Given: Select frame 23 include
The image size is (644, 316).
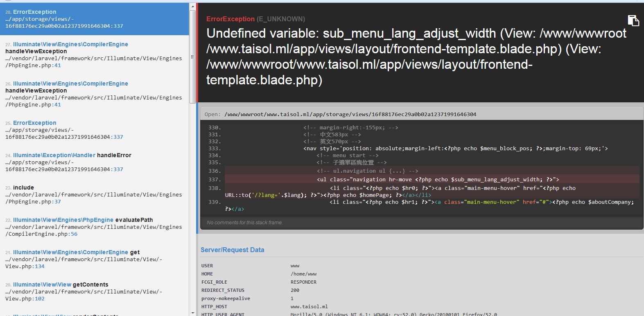Looking at the screenshot, I should point(94,194).
